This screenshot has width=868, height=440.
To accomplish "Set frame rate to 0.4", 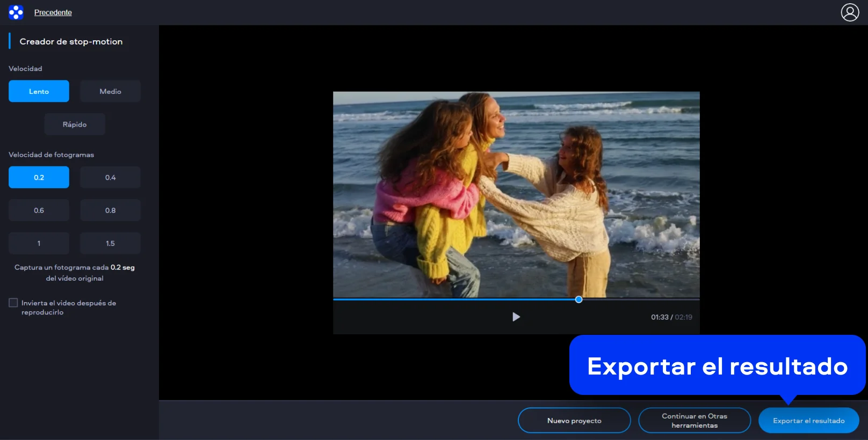I will (x=110, y=178).
